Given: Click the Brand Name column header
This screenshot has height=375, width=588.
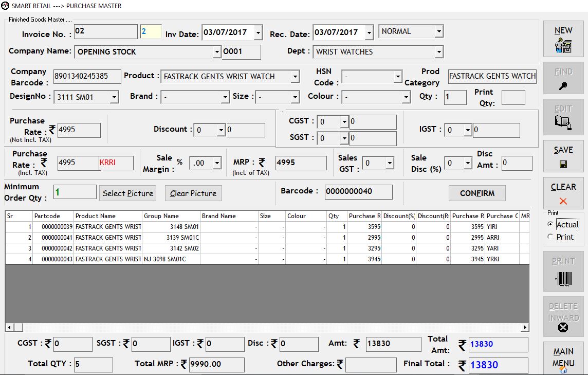Looking at the screenshot, I should click(229, 216).
